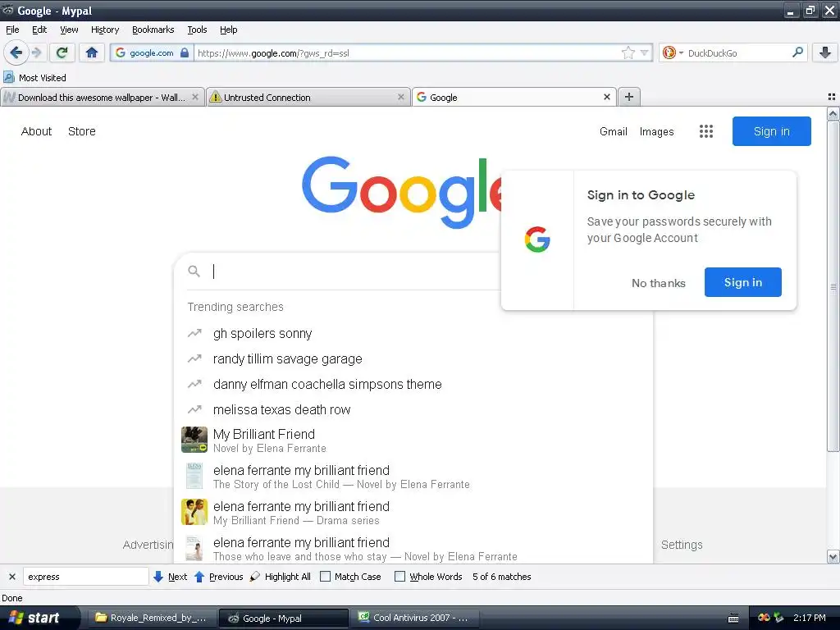The width and height of the screenshot is (840, 630).
Task: Click the butterfly icon in system tray
Action: click(x=764, y=618)
